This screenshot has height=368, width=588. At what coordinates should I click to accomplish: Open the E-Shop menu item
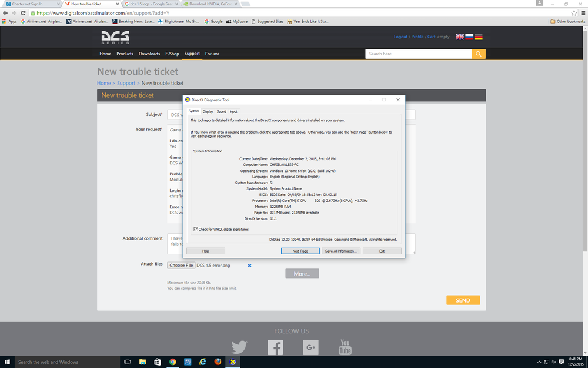pyautogui.click(x=172, y=54)
